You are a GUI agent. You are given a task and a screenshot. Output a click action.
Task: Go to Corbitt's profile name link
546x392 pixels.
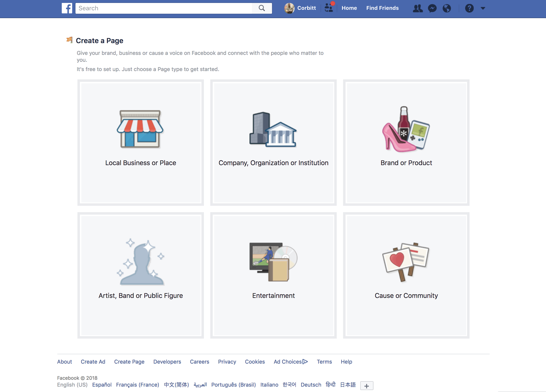point(307,8)
